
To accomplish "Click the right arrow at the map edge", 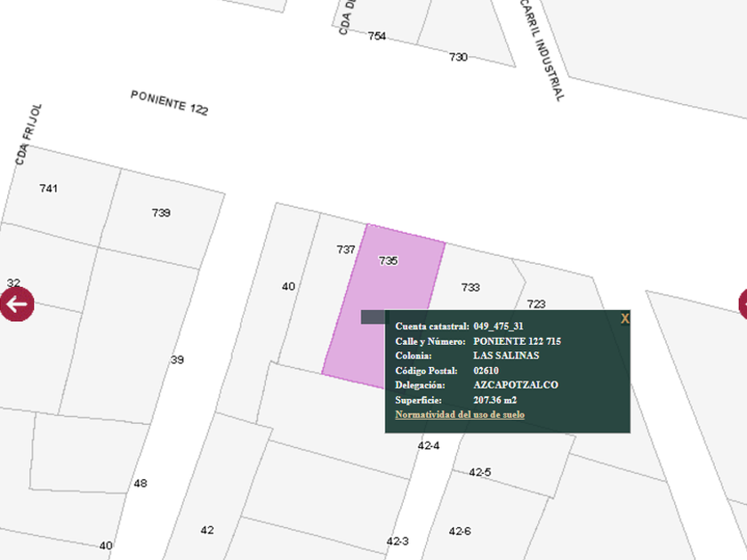I will click(x=743, y=305).
